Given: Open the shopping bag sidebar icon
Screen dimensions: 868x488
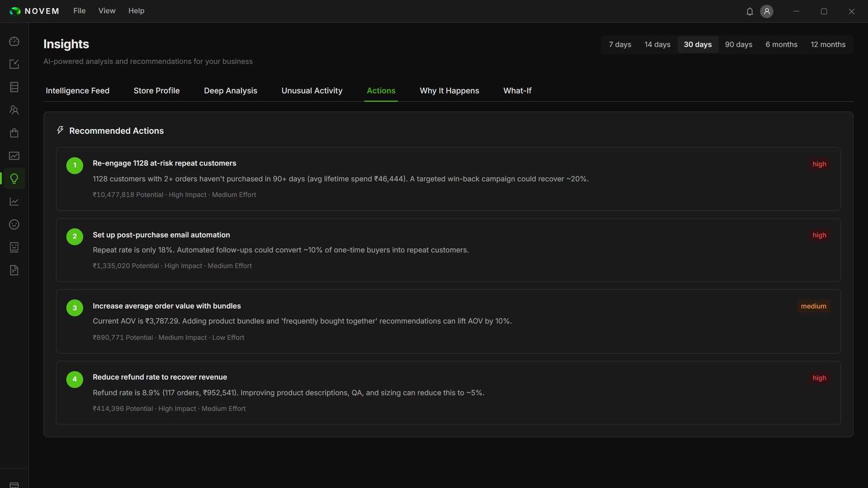Looking at the screenshot, I should tap(14, 133).
